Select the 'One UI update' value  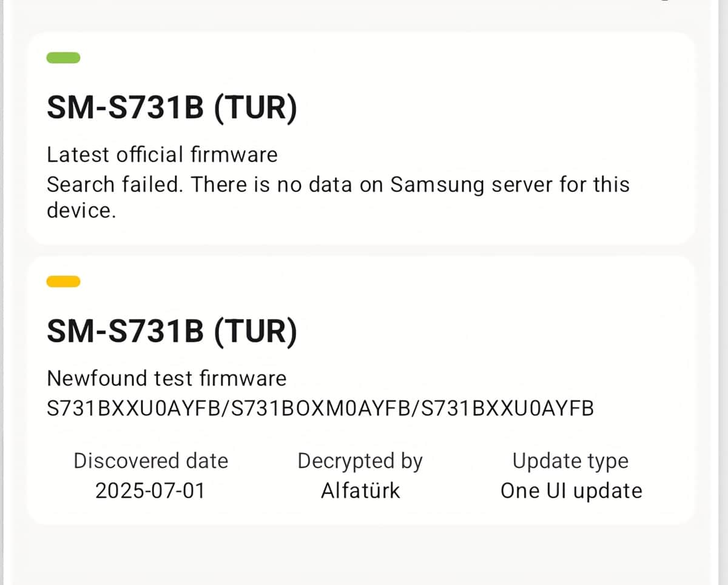pyautogui.click(x=570, y=490)
